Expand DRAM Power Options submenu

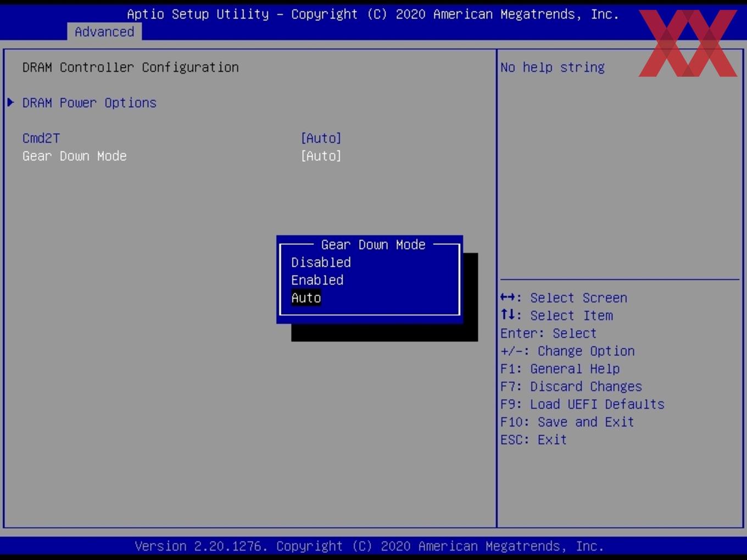pyautogui.click(x=89, y=103)
